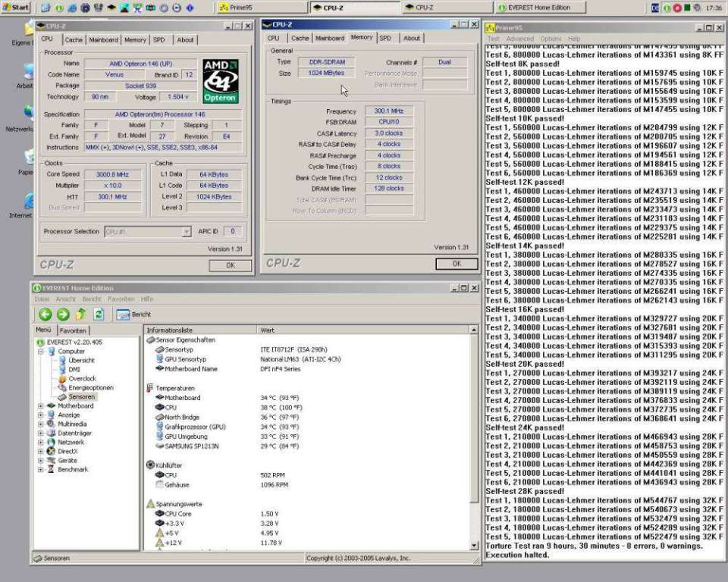Expand the Multimedia node in EVEREST tree
The width and height of the screenshot is (728, 582).
41,424
